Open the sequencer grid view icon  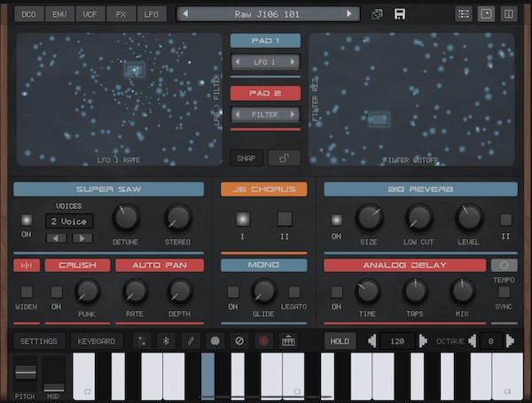click(464, 14)
